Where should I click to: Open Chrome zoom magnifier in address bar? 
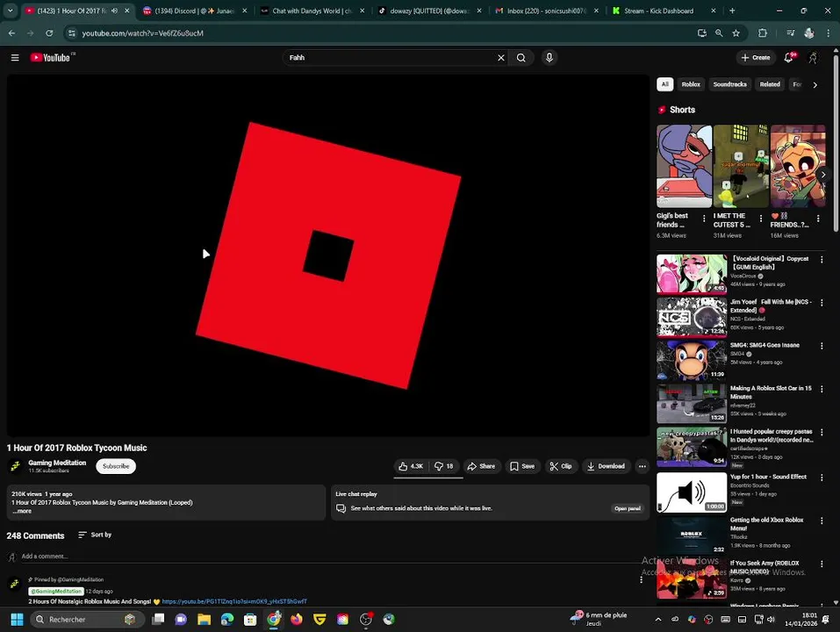(x=719, y=32)
